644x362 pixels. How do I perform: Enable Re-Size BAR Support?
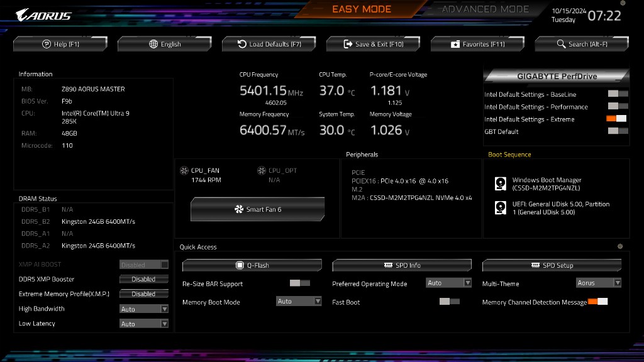click(x=300, y=283)
